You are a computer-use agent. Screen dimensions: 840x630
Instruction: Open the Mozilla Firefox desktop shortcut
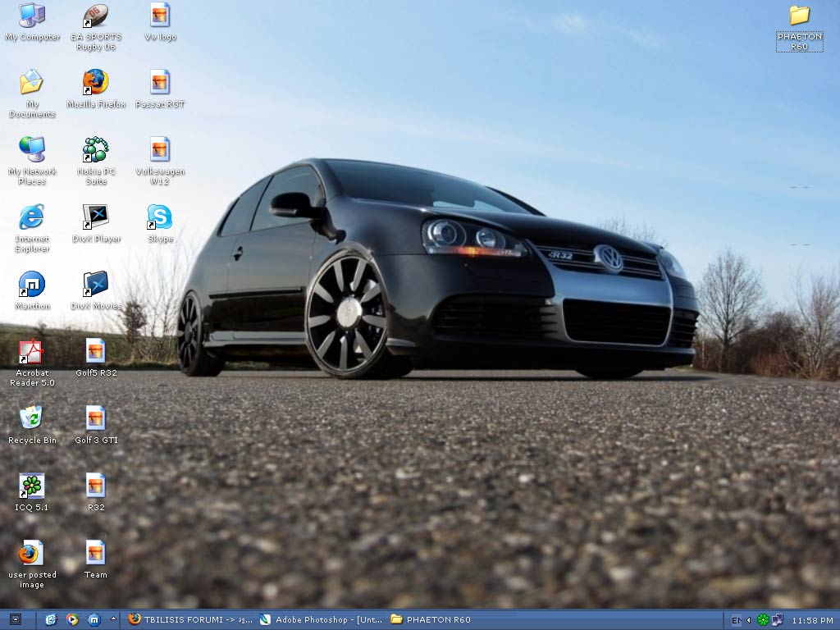(x=96, y=83)
